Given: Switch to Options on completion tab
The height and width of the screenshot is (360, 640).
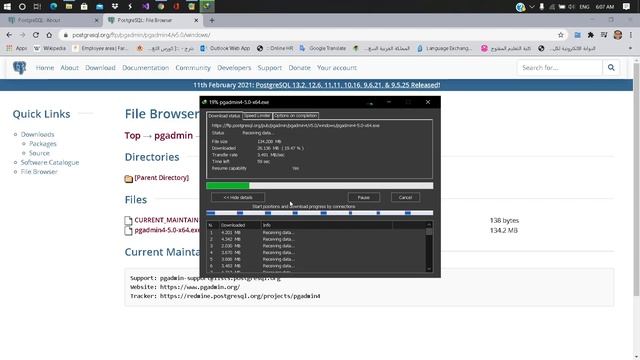Looking at the screenshot, I should click(296, 116).
